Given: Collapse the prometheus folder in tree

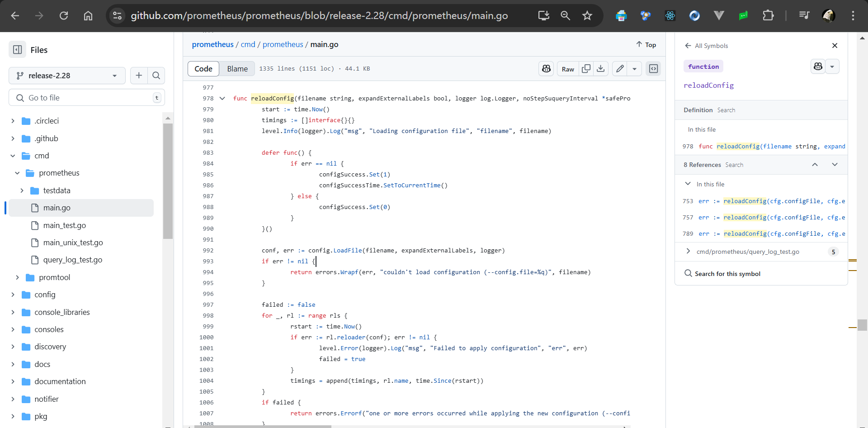Looking at the screenshot, I should [17, 173].
